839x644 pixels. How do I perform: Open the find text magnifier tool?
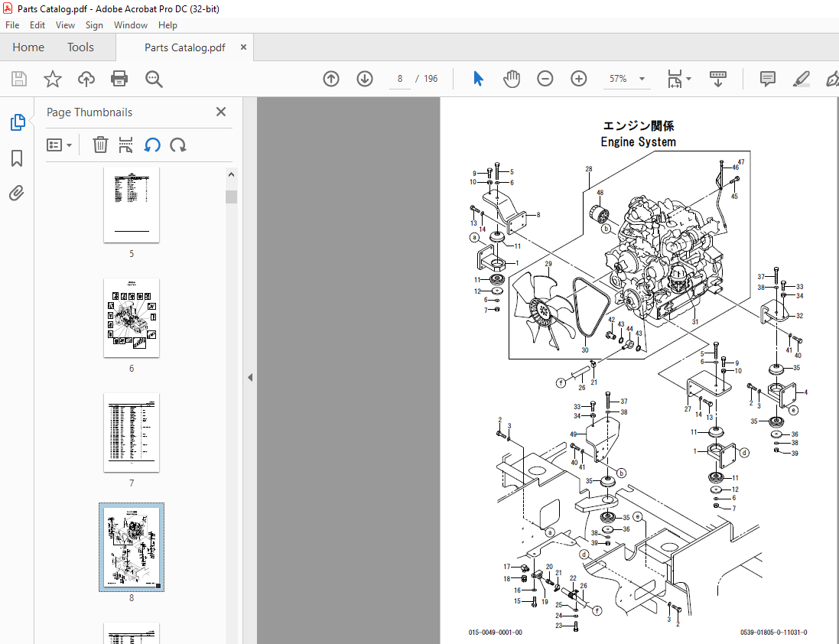click(154, 80)
